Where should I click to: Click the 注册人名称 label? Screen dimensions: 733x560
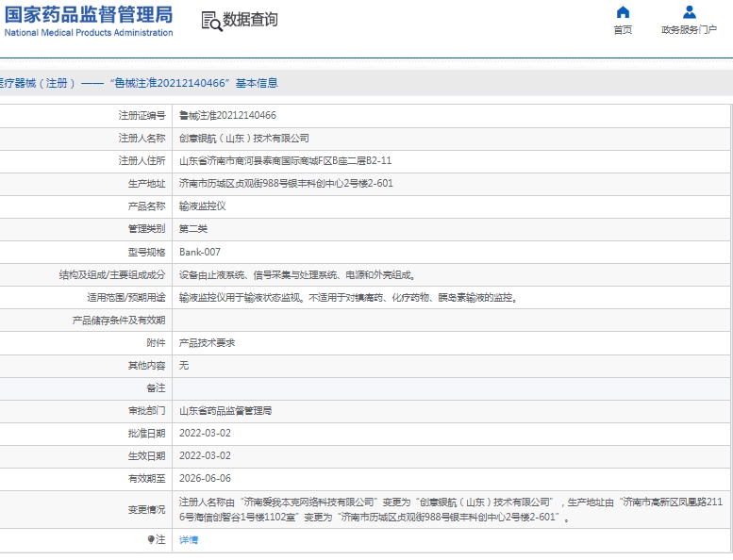142,139
